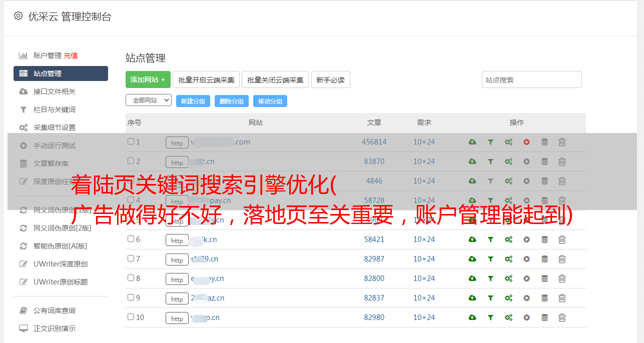Viewport: 644px width, 343px height.
Task: Click the play icon in row 9
Action: tap(526, 298)
